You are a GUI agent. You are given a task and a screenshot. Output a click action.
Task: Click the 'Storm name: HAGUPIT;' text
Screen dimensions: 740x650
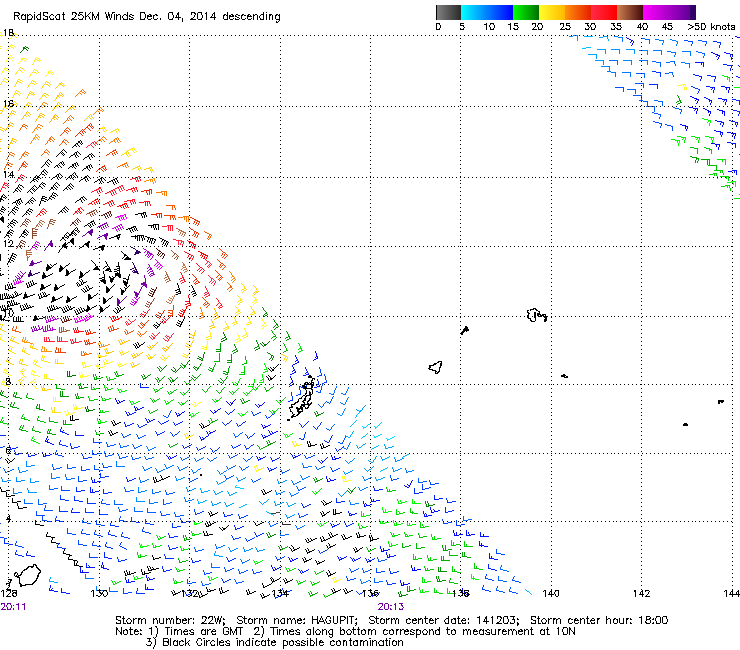pos(297,620)
